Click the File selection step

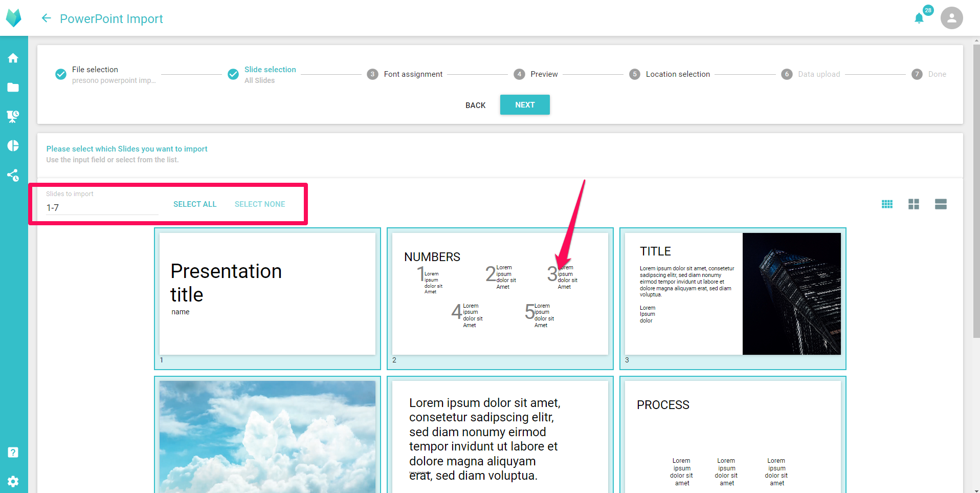(105, 75)
